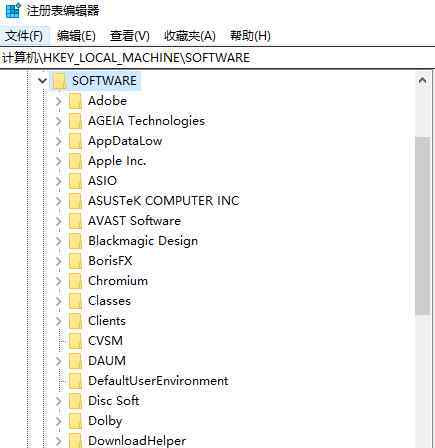Click the BorisFX folder icon
The height and width of the screenshot is (448, 435).
point(75,261)
